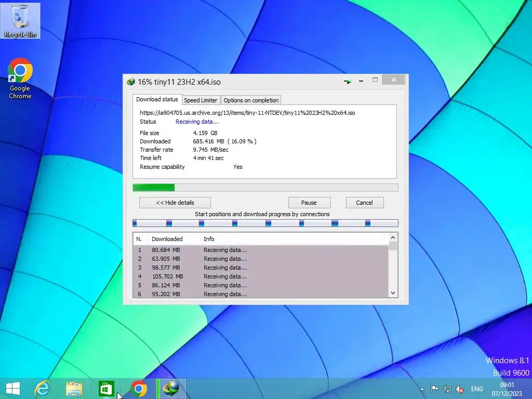This screenshot has width=532, height=399.
Task: Click the Hide details button
Action: (x=175, y=203)
